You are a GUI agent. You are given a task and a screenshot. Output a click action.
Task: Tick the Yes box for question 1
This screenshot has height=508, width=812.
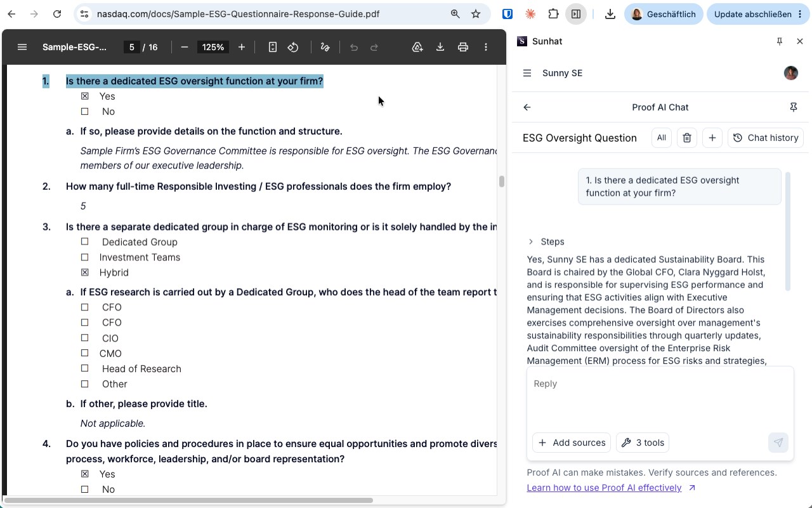point(85,97)
